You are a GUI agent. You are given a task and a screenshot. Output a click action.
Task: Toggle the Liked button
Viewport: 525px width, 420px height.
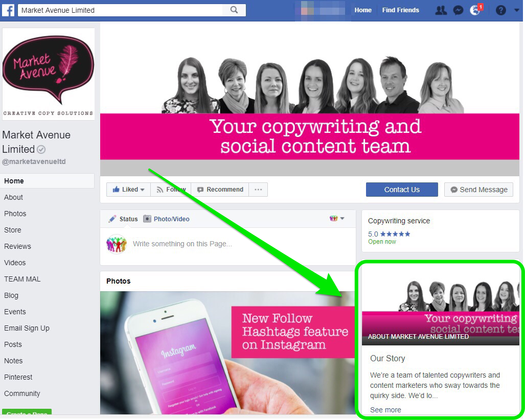tap(129, 190)
